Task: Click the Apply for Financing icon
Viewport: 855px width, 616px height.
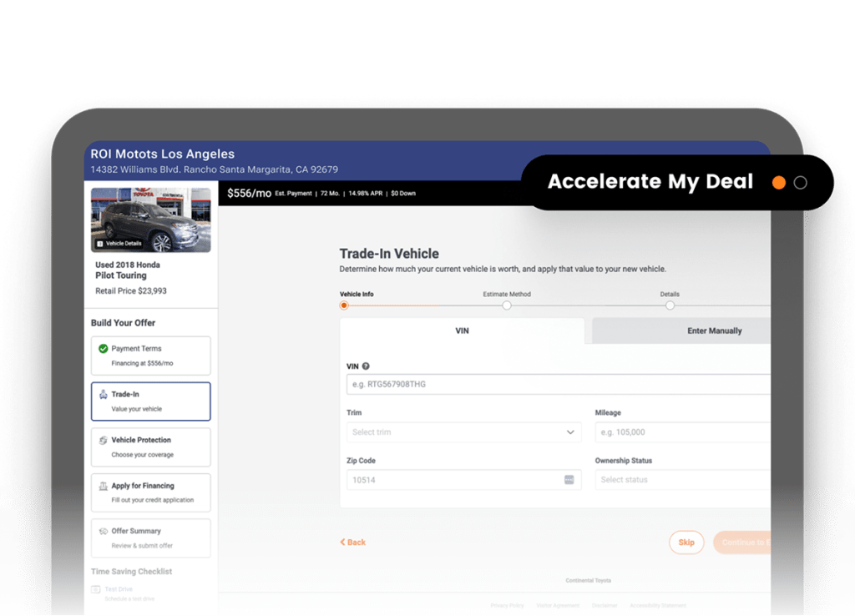Action: pyautogui.click(x=104, y=486)
